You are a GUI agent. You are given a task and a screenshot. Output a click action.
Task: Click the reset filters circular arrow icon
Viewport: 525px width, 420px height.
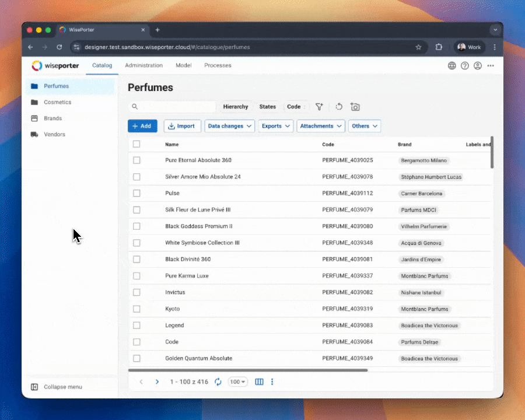coord(339,107)
